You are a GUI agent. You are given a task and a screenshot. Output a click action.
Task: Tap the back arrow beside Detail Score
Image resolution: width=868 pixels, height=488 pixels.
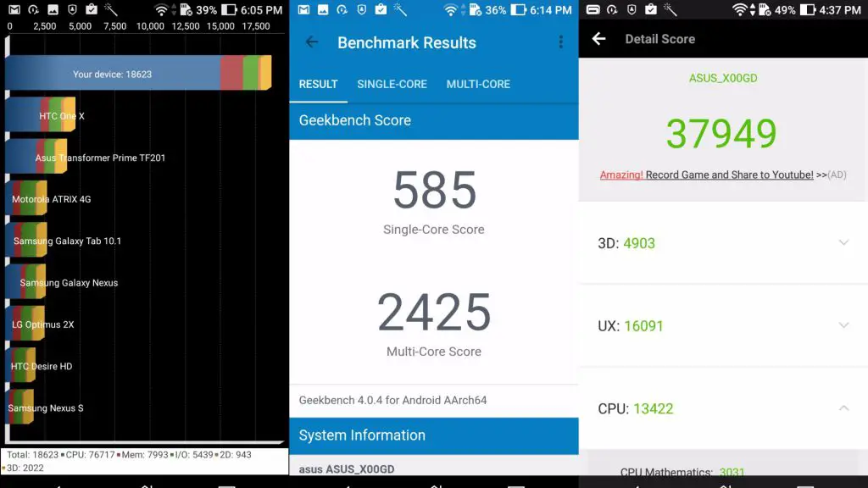tap(598, 39)
